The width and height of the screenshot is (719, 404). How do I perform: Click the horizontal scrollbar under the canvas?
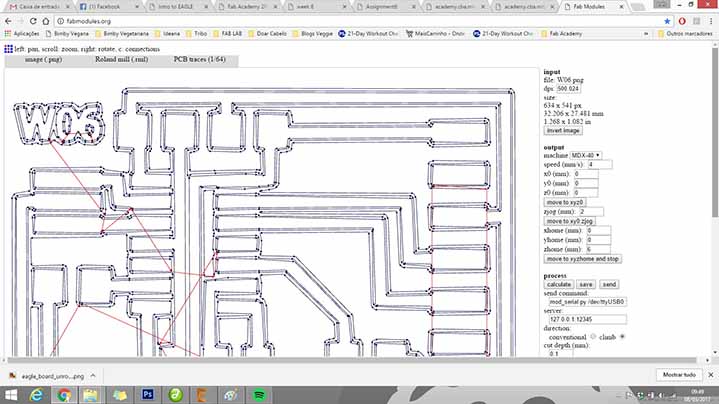click(x=353, y=360)
